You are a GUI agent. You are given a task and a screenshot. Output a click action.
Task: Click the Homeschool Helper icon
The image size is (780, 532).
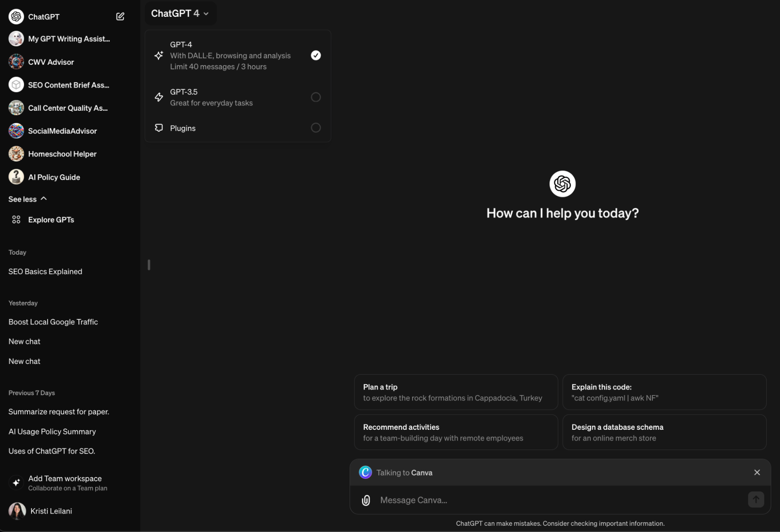[x=17, y=154]
